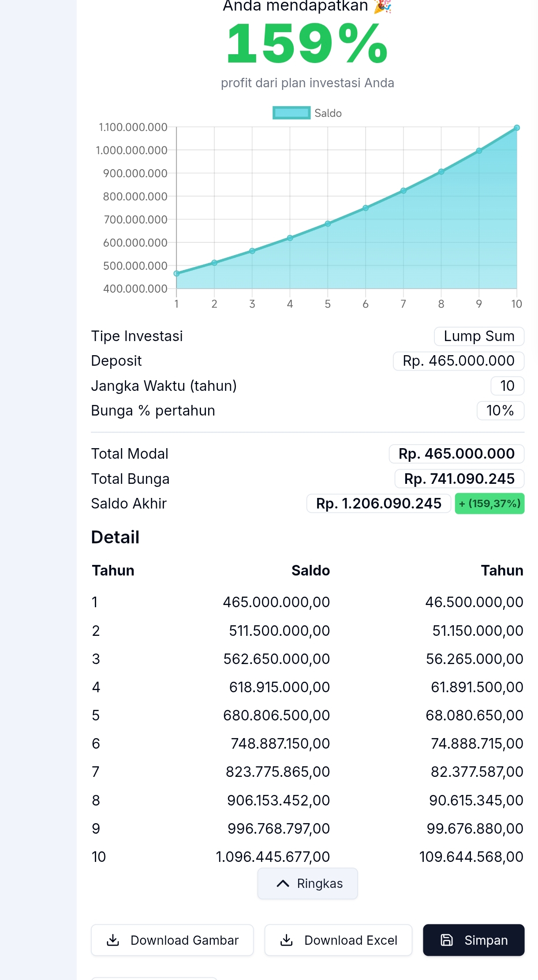Click the chart data point for year 1
This screenshot has width=538, height=980.
coord(177,274)
